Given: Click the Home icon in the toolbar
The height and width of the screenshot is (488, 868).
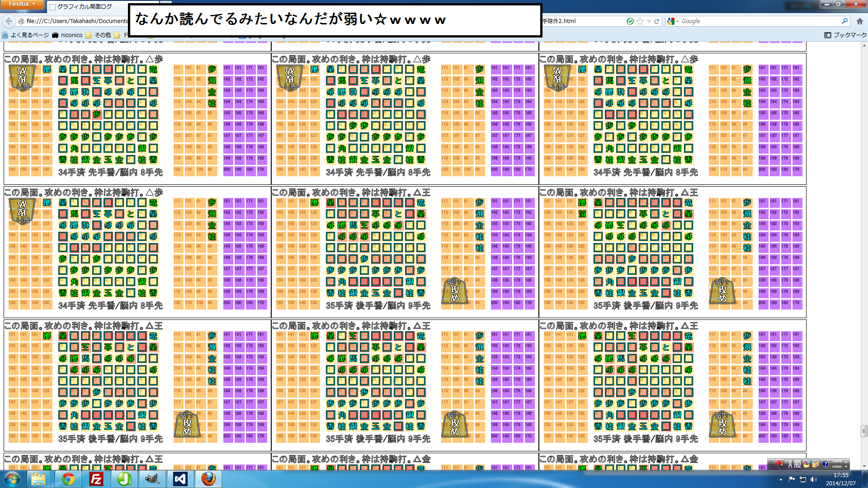Looking at the screenshot, I should pos(859,21).
